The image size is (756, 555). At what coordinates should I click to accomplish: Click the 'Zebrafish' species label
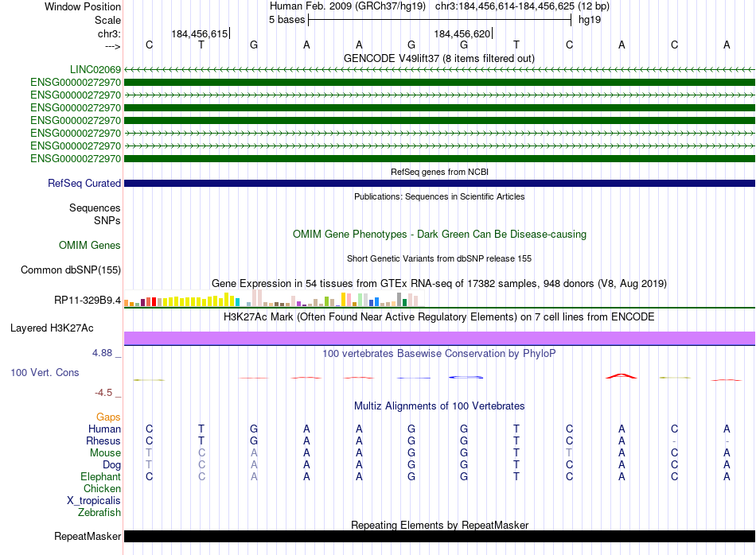coord(99,513)
